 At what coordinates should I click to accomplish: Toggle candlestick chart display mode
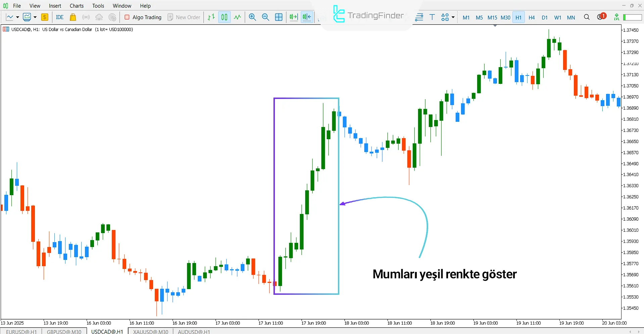coord(224,17)
